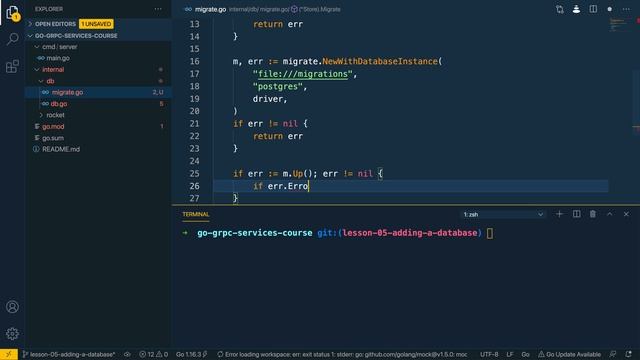
Task: Click the lesson-05-adding-a-database branch in status bar
Action: click(x=69, y=354)
